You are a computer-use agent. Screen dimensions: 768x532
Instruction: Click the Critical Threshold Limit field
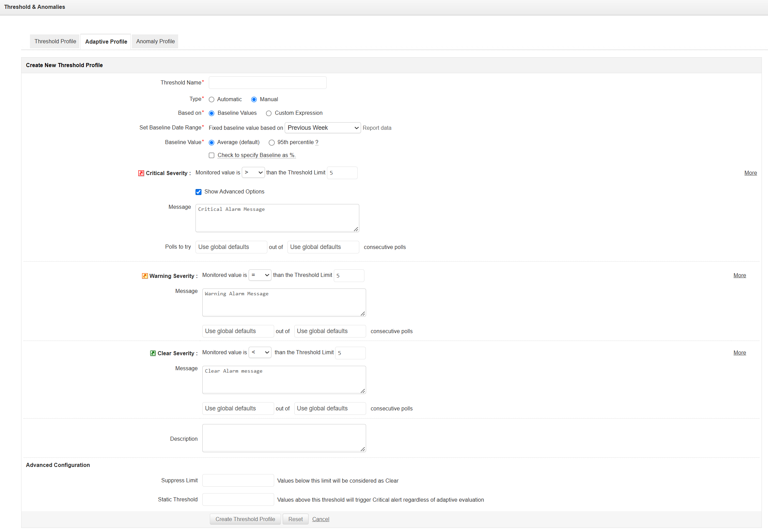pyautogui.click(x=342, y=173)
